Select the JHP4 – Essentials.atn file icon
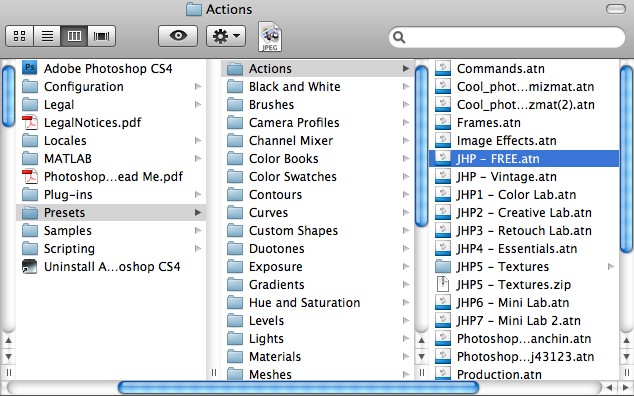 pos(443,248)
